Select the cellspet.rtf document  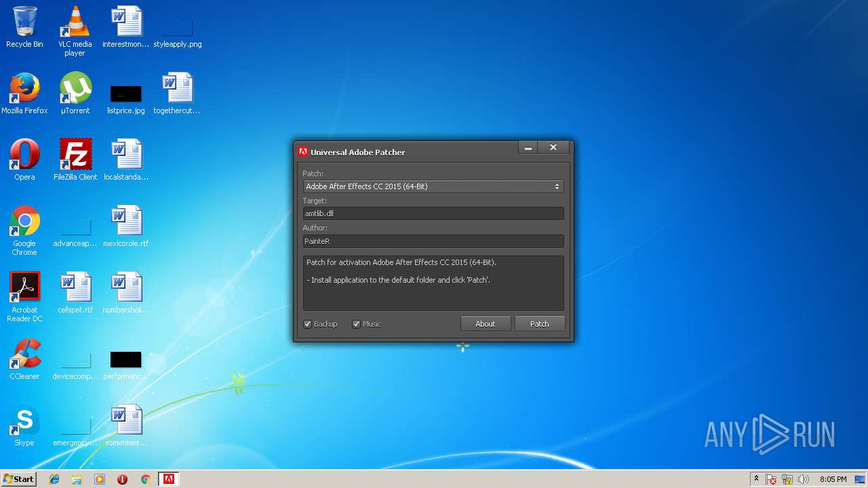(75, 293)
